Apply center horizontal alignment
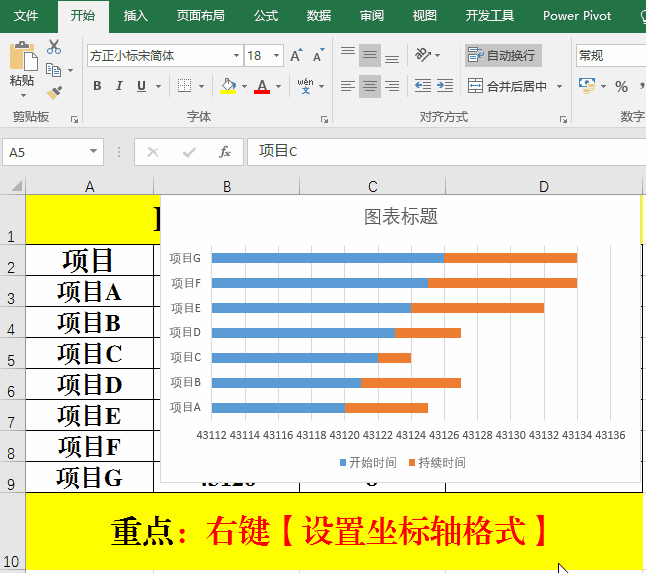This screenshot has height=573, width=646. 370,87
